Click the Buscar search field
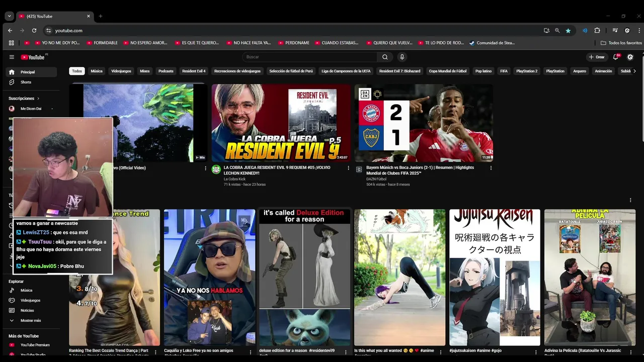The width and height of the screenshot is (644, 362). click(309, 57)
